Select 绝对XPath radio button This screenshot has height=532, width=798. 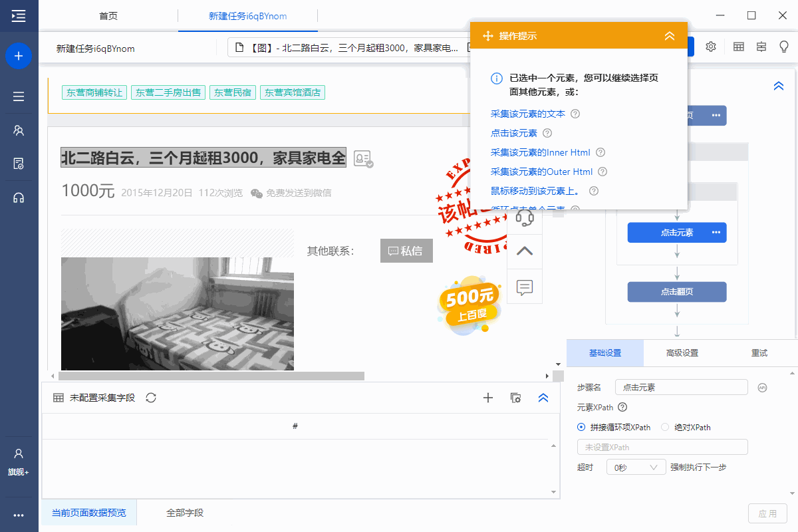click(665, 427)
